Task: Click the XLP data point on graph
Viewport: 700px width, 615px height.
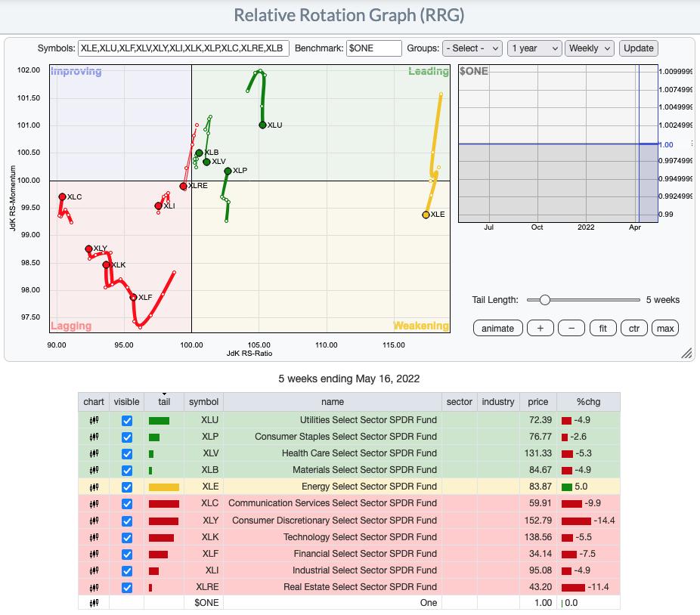Action: click(x=228, y=171)
